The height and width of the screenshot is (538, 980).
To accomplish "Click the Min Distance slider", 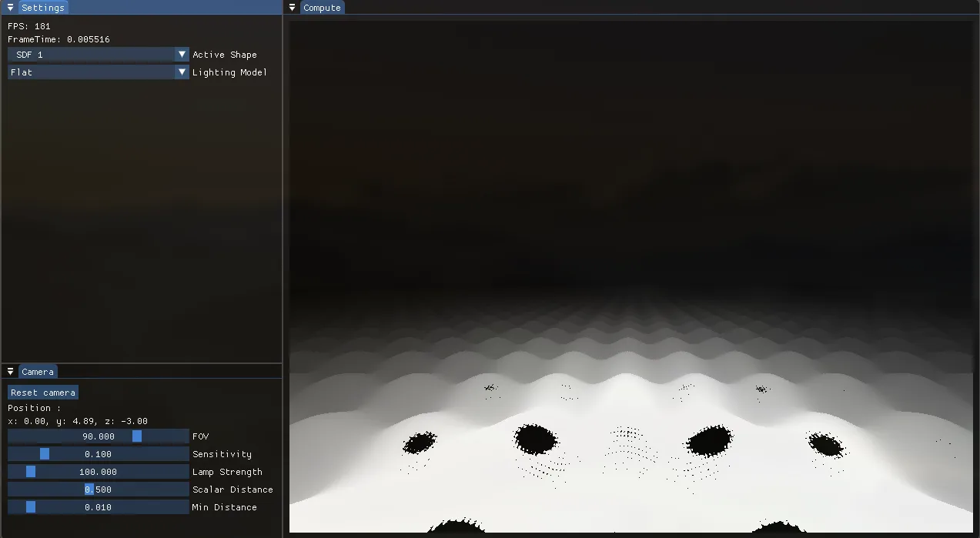I will point(99,507).
